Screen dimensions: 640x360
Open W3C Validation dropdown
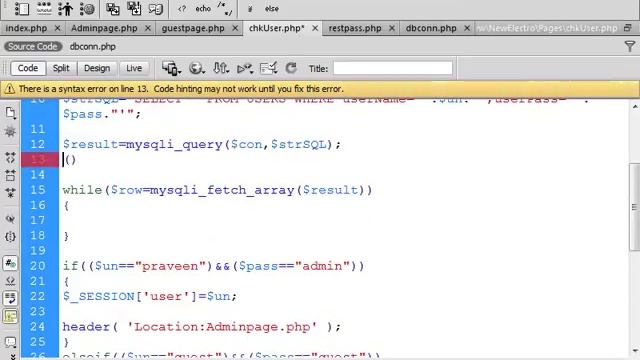click(x=245, y=68)
